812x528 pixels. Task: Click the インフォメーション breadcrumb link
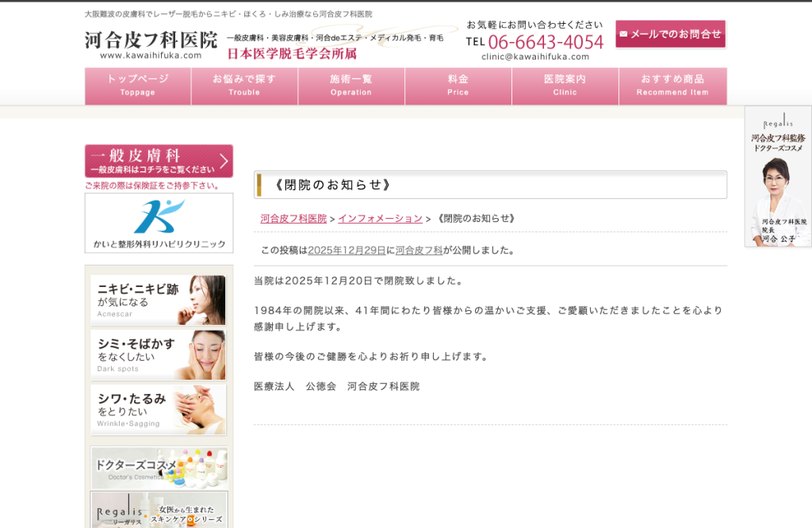pyautogui.click(x=381, y=219)
